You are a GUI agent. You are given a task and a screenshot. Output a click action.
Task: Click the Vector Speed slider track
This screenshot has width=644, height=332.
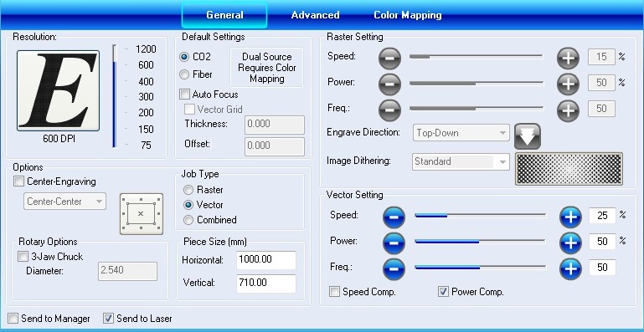click(x=481, y=215)
